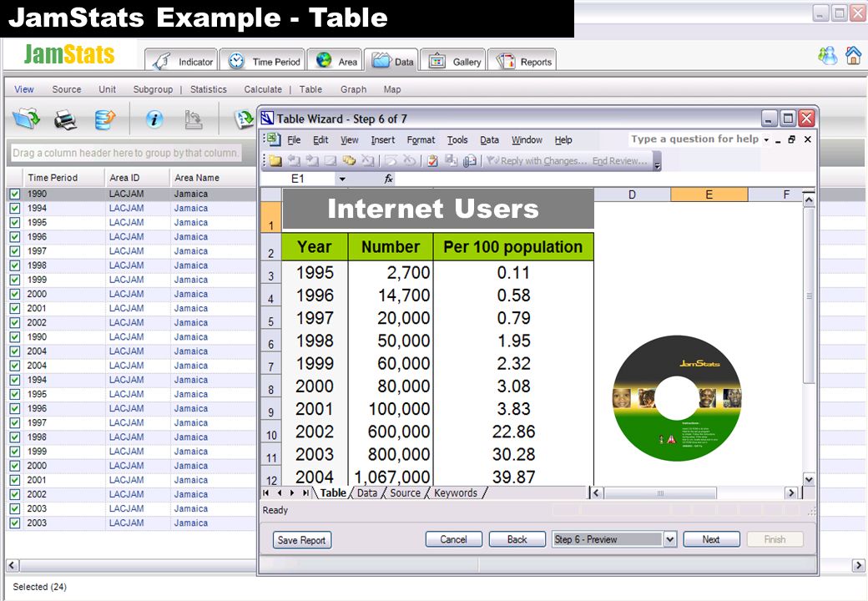Expand the review toolbar options arrow
Viewport: 868px width, 601px height.
pyautogui.click(x=657, y=162)
